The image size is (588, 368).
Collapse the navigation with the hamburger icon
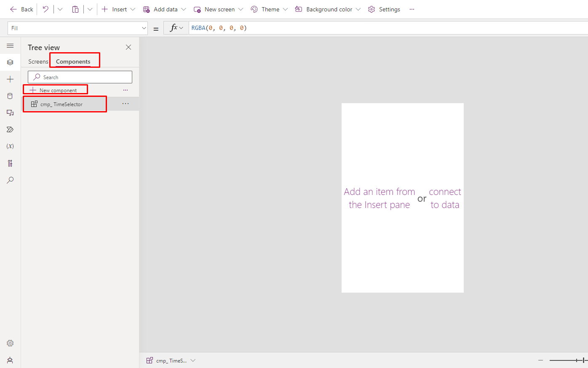(10, 45)
